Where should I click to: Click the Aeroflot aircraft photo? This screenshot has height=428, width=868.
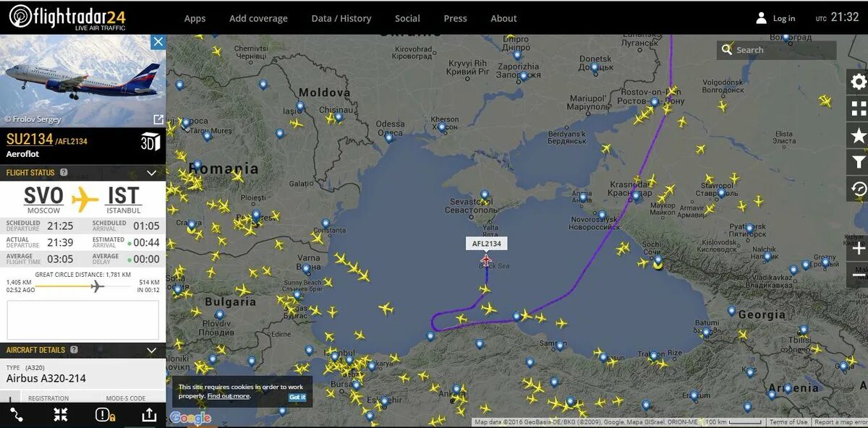[82, 80]
